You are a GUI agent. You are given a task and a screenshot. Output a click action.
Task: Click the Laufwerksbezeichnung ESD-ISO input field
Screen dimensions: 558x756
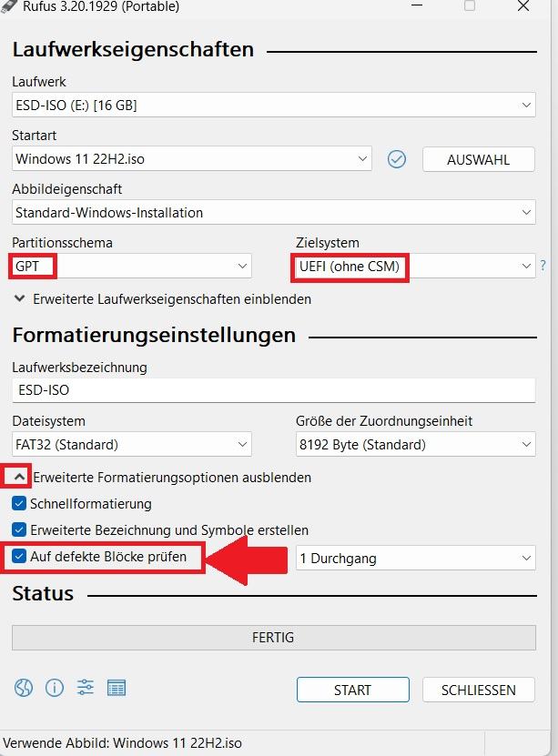point(273,390)
